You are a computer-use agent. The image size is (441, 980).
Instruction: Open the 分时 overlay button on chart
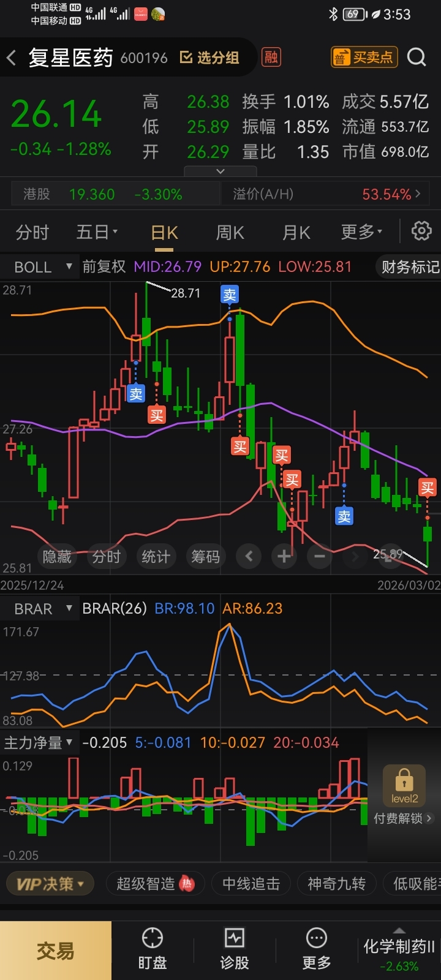[x=106, y=556]
